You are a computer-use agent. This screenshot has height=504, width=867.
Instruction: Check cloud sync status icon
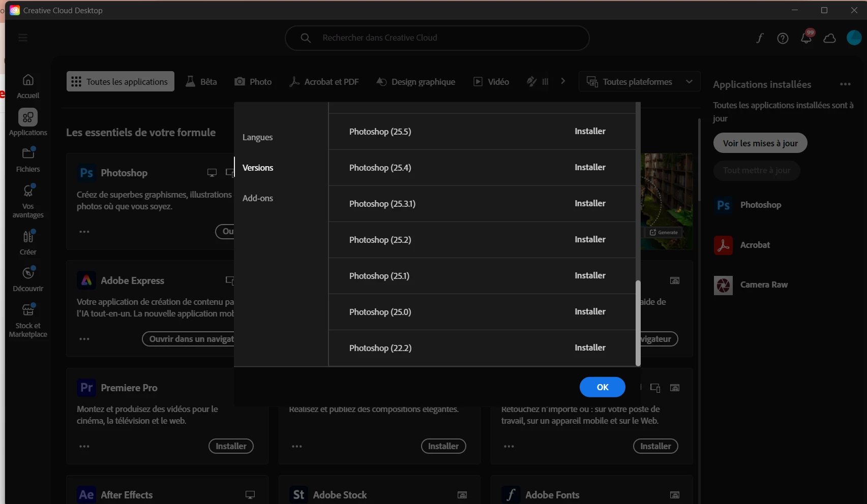point(830,38)
